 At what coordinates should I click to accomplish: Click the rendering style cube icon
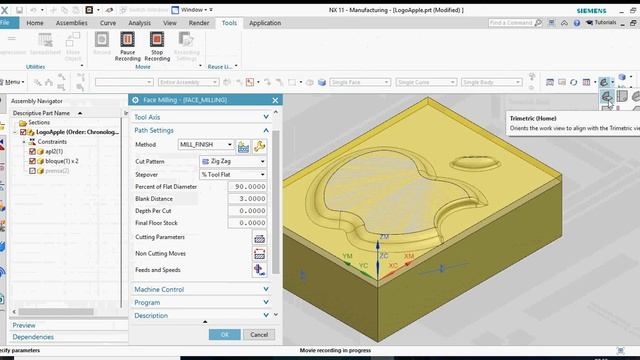pos(622,77)
